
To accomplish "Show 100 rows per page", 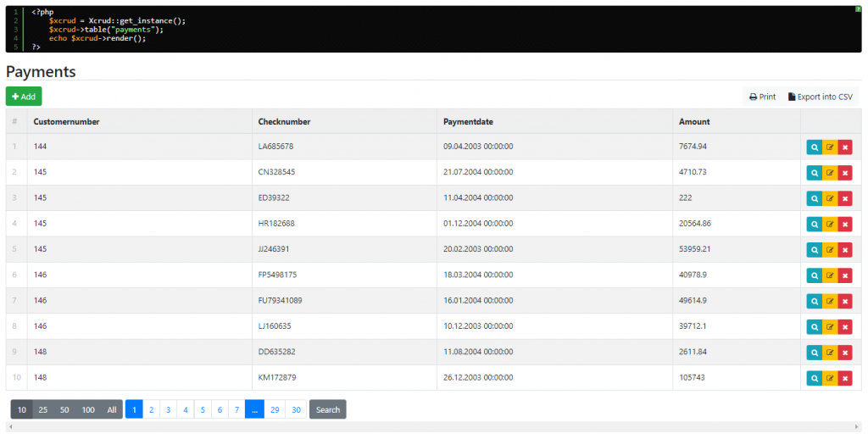I will [88, 409].
